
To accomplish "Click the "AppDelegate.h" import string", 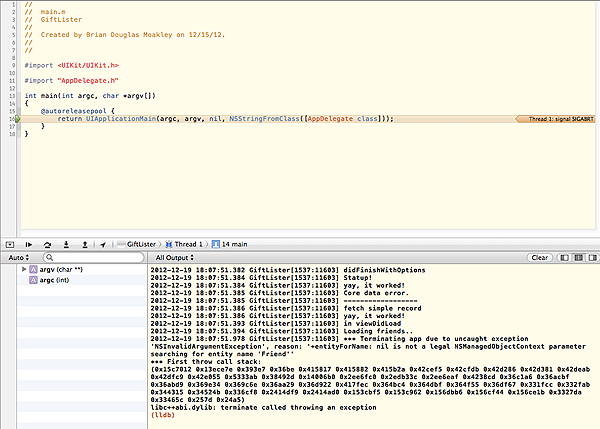I will [x=88, y=81].
